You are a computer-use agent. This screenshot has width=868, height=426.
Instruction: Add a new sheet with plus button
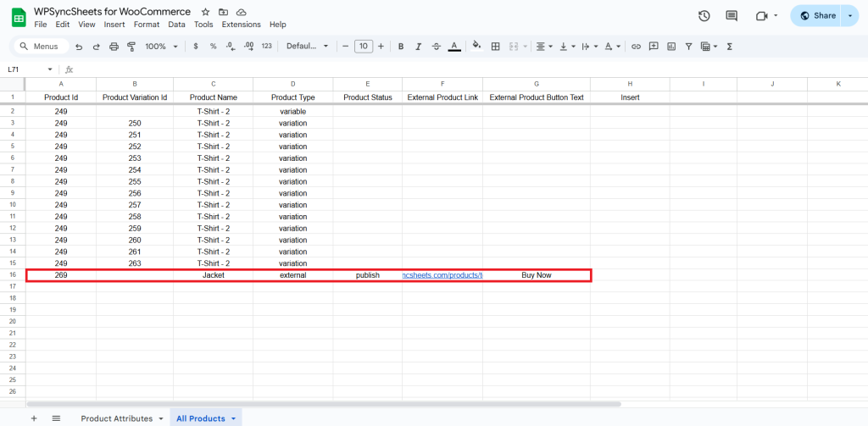point(34,419)
